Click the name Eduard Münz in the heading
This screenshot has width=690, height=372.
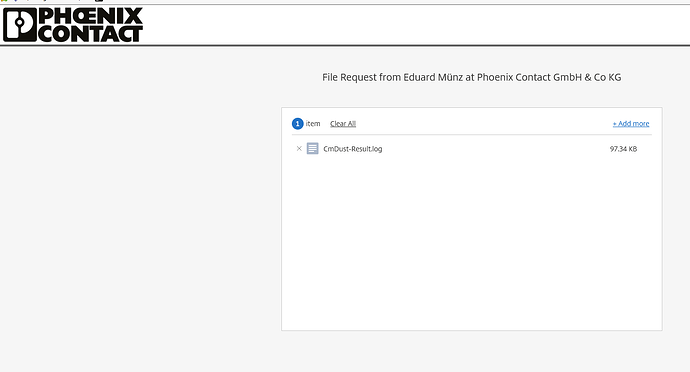point(433,77)
